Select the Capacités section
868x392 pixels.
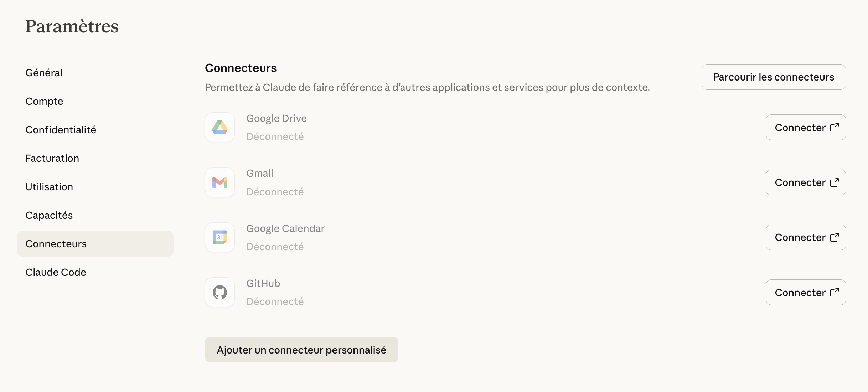(x=49, y=215)
